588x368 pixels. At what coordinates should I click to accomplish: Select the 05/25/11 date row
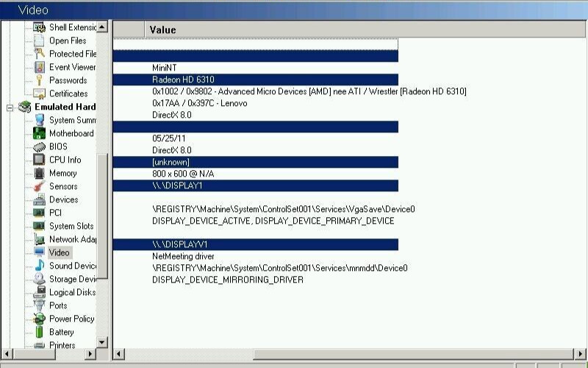(255, 138)
